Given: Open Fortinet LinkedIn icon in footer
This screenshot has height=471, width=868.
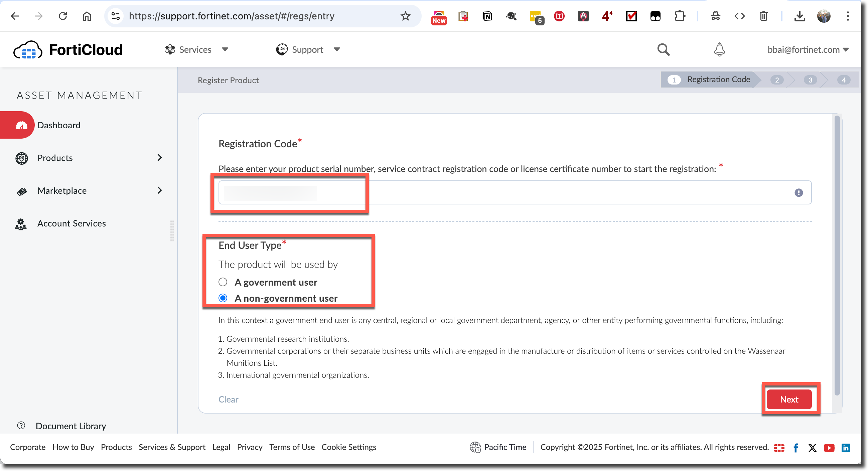Looking at the screenshot, I should point(845,447).
